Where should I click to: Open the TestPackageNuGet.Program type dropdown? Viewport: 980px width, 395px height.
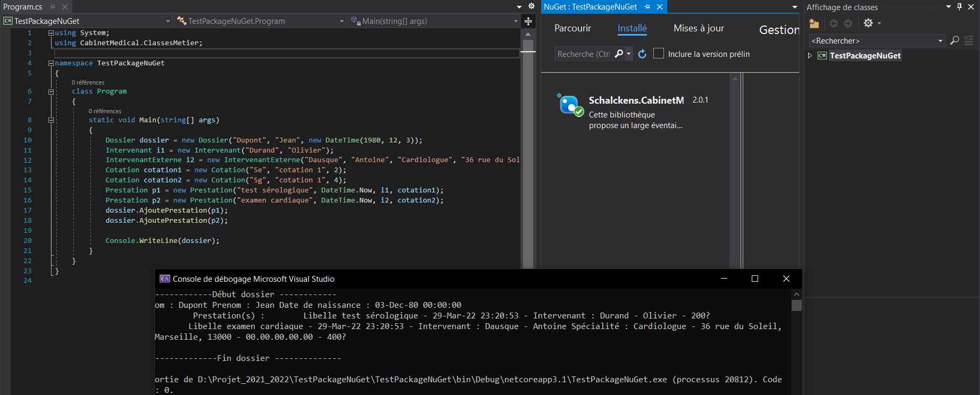[261, 21]
